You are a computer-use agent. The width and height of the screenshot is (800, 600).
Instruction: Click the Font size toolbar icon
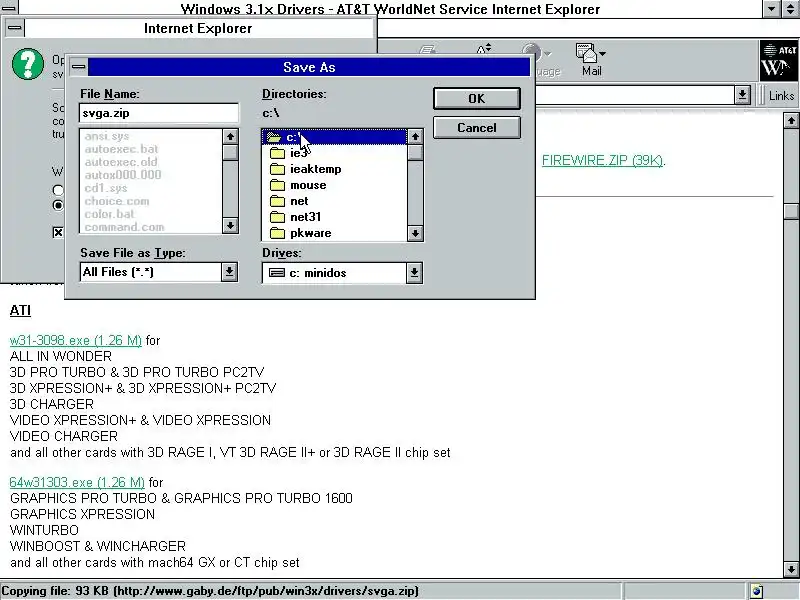point(484,49)
